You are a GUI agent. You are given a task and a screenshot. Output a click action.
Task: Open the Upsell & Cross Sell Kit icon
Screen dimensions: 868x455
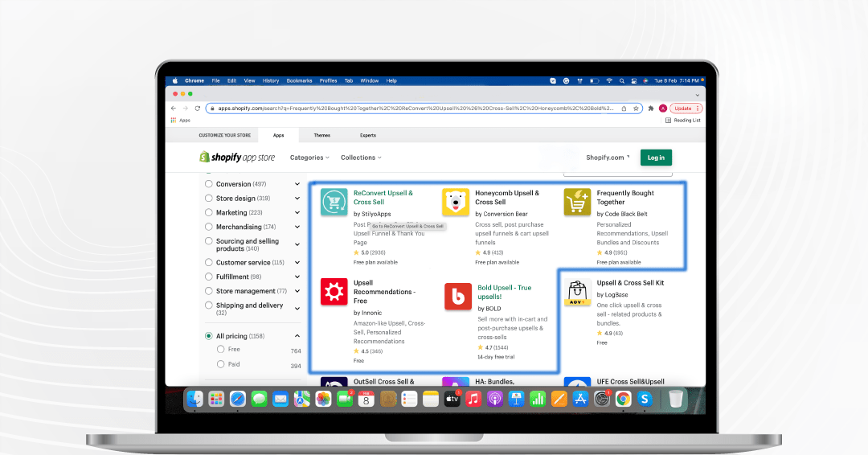point(577,292)
